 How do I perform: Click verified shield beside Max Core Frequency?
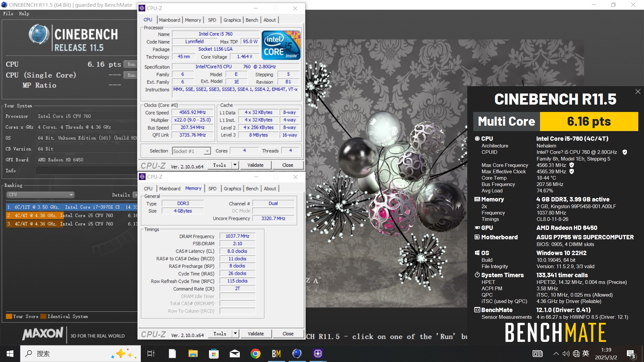[572, 165]
